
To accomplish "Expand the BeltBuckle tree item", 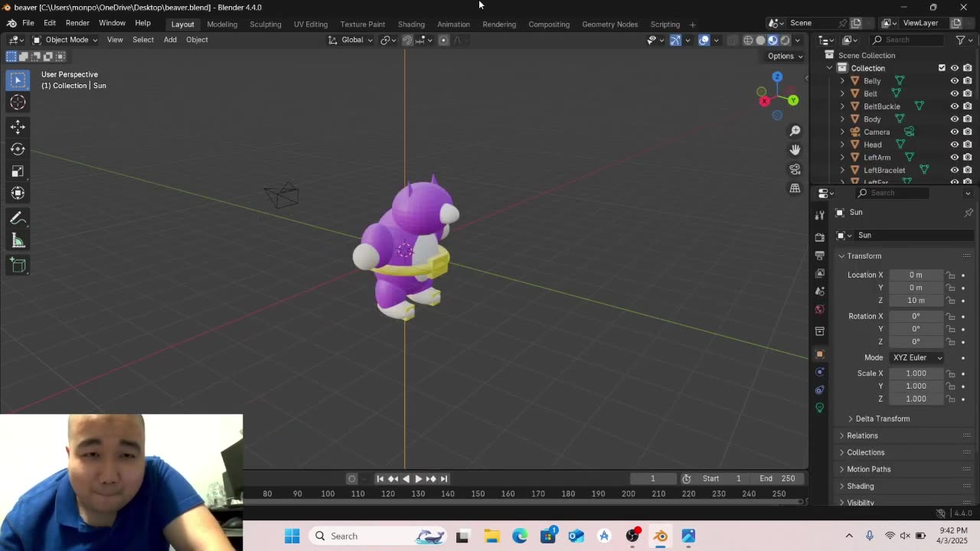I will click(843, 106).
